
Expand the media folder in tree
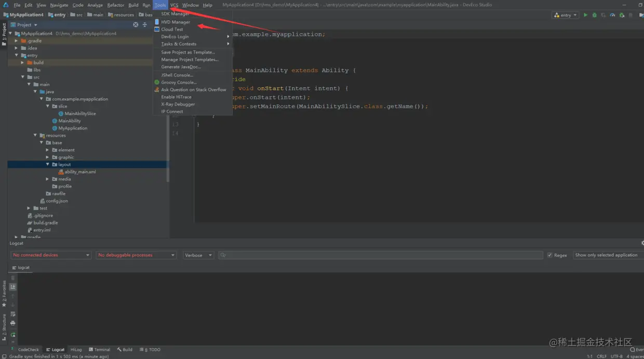point(47,179)
